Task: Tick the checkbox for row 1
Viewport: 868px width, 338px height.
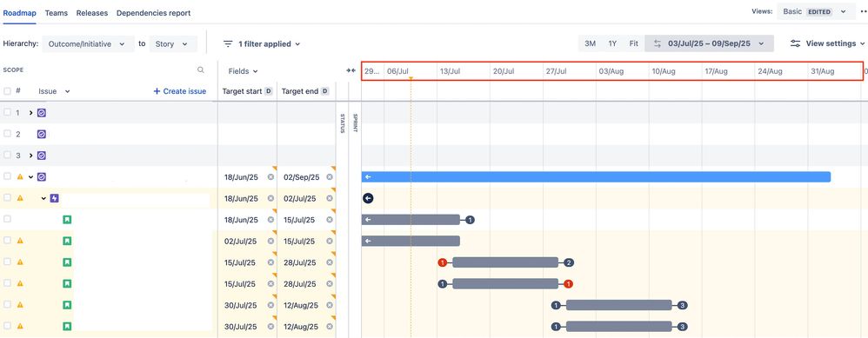Action: point(7,112)
